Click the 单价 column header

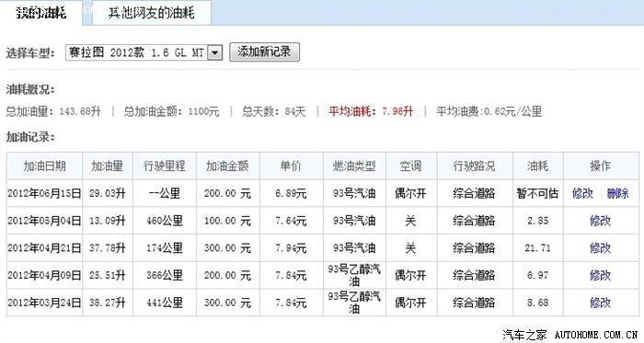coord(292,166)
